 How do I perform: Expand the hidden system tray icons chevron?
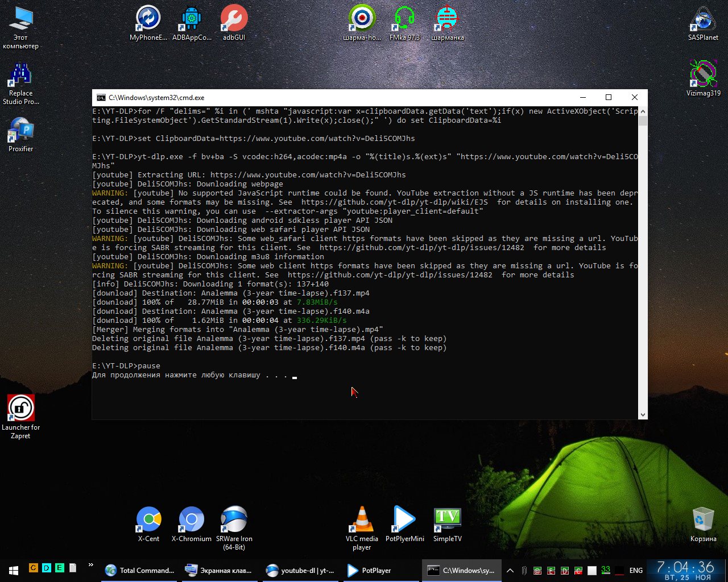click(510, 570)
